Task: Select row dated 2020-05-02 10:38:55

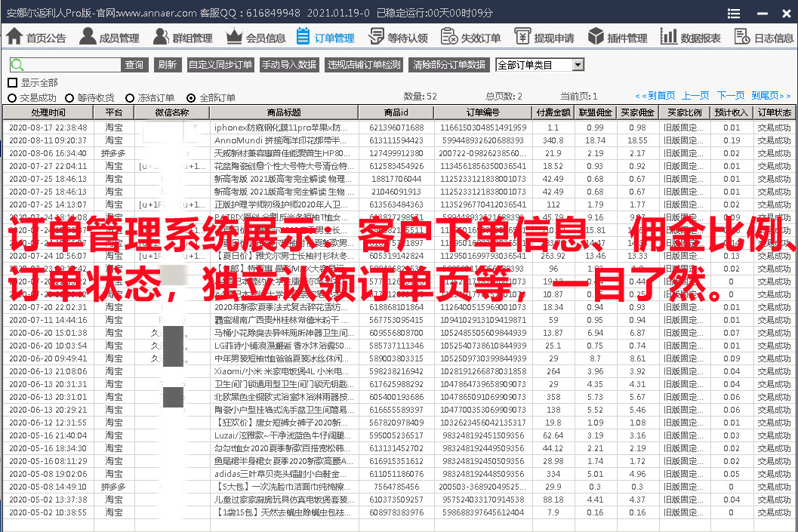Action: (x=399, y=512)
